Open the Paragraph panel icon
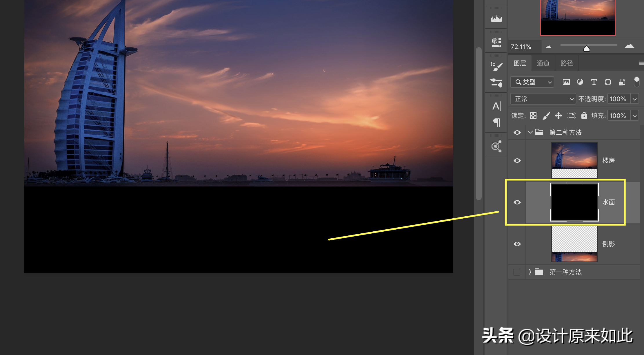644x355 pixels. point(497,122)
